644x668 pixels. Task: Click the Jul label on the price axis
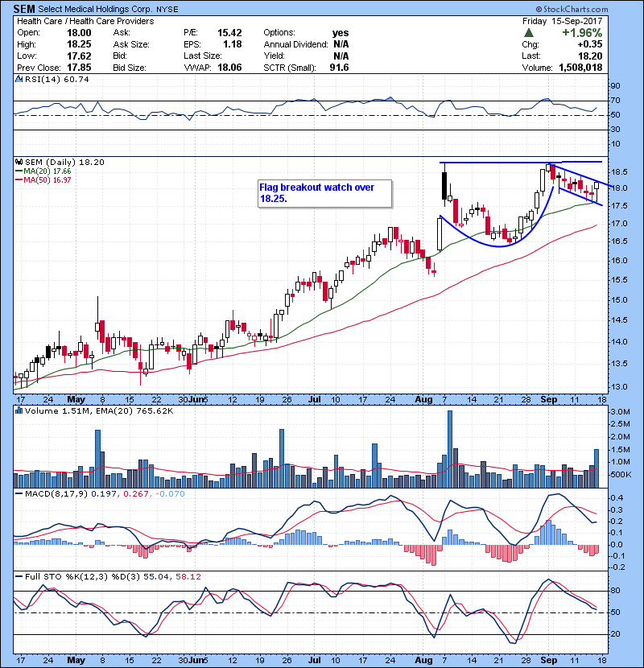tap(314, 399)
